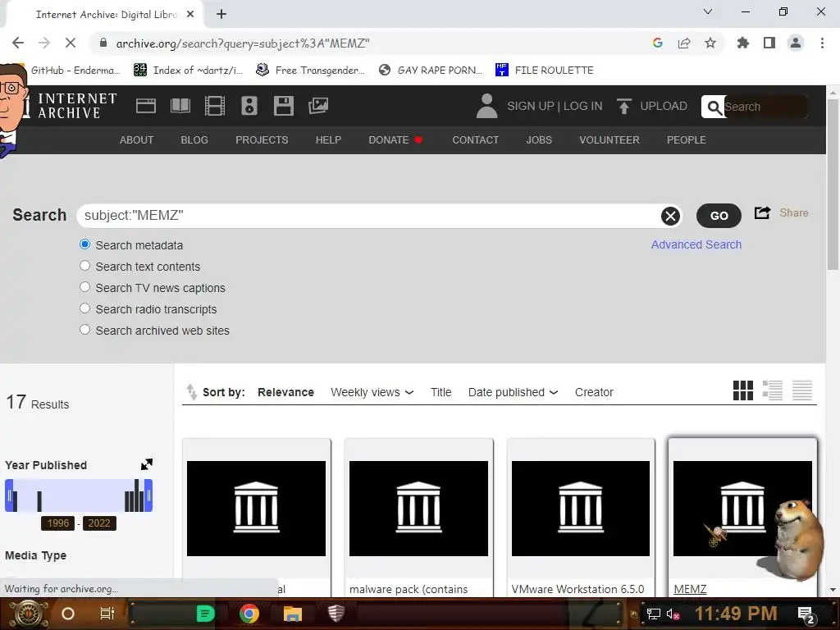840x630 pixels.
Task: Switch to detailed list view
Action: coord(773,390)
